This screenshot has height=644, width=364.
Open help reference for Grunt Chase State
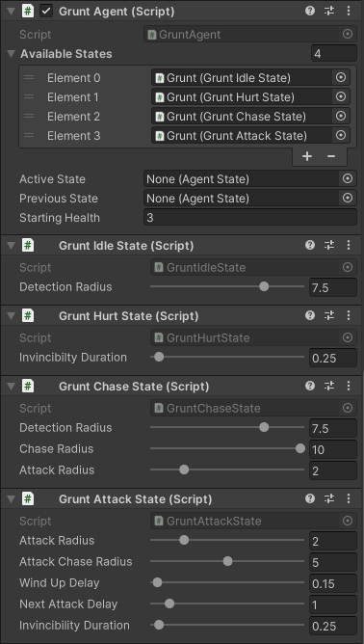[310, 386]
